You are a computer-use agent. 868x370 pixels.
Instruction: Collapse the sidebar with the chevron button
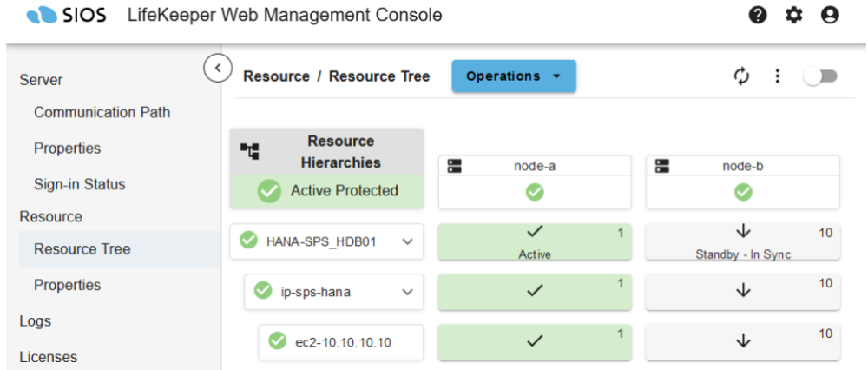217,67
